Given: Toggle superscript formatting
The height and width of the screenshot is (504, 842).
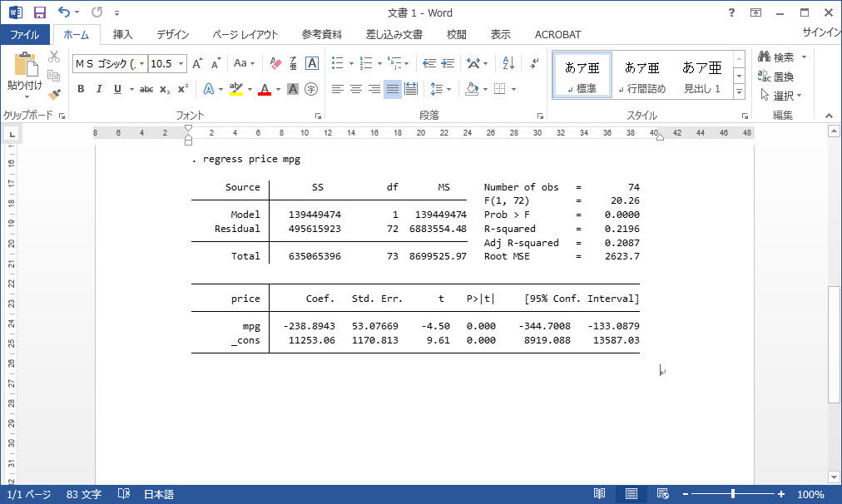Looking at the screenshot, I should coord(183,89).
